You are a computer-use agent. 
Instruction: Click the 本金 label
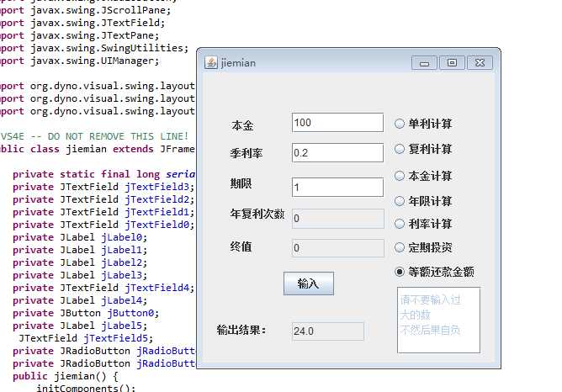pyautogui.click(x=242, y=125)
